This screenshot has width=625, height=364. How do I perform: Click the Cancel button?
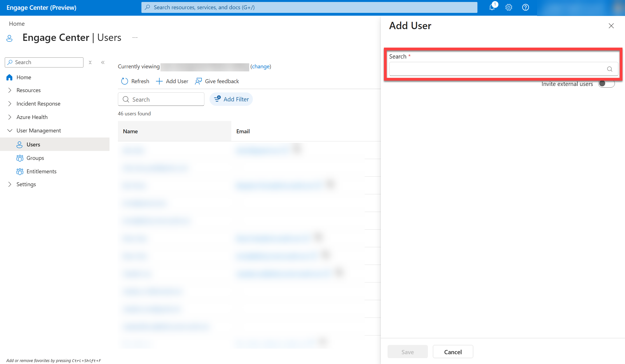point(453,352)
